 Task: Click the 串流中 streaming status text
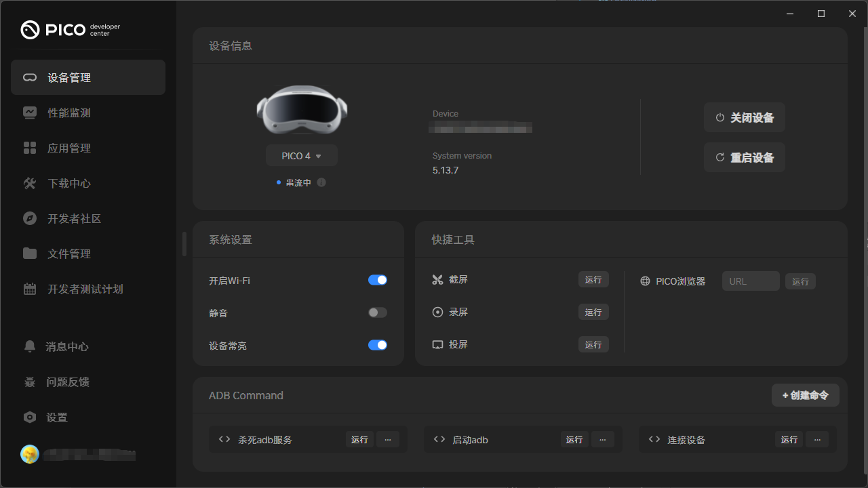coord(298,183)
